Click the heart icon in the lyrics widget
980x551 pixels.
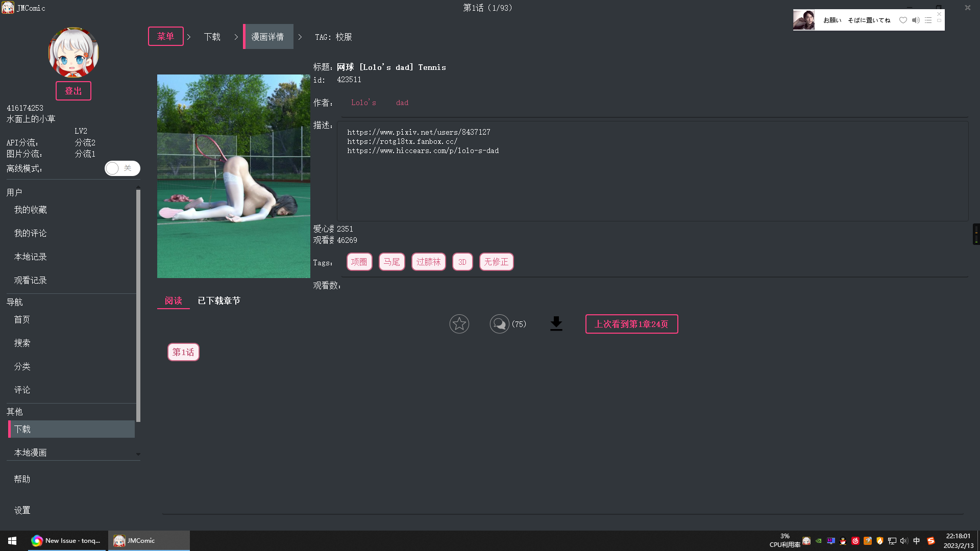click(903, 20)
